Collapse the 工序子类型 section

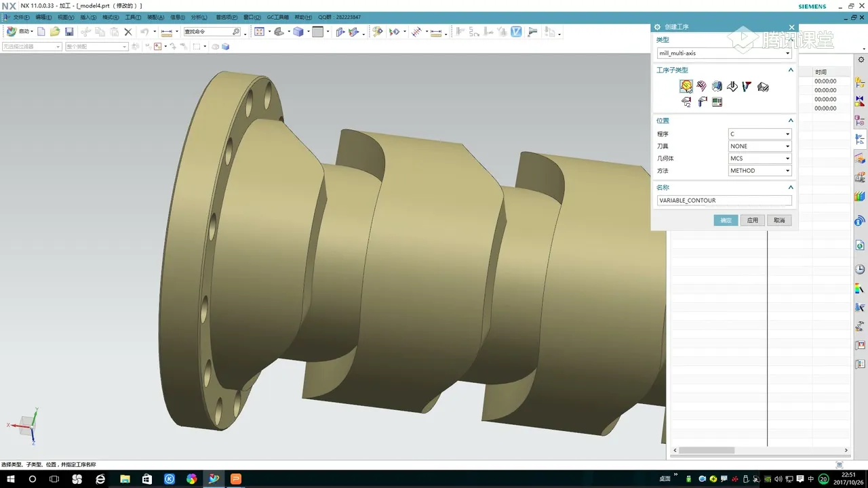(x=790, y=70)
